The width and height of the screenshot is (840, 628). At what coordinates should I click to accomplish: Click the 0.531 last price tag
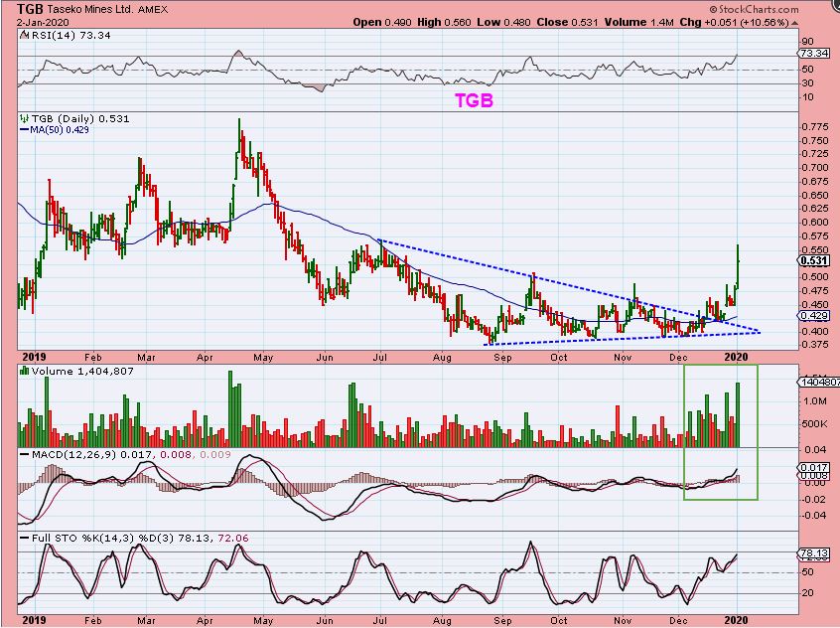point(814,260)
